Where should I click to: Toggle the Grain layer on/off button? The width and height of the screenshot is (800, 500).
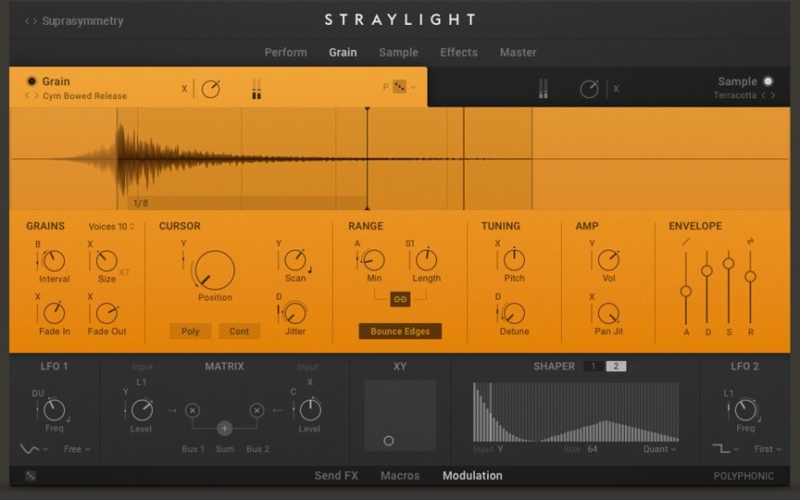point(32,81)
